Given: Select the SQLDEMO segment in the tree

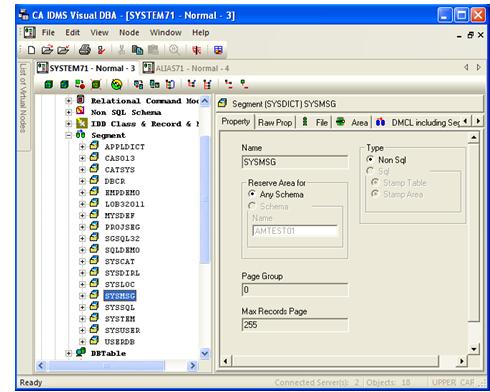Looking at the screenshot, I should [x=122, y=250].
